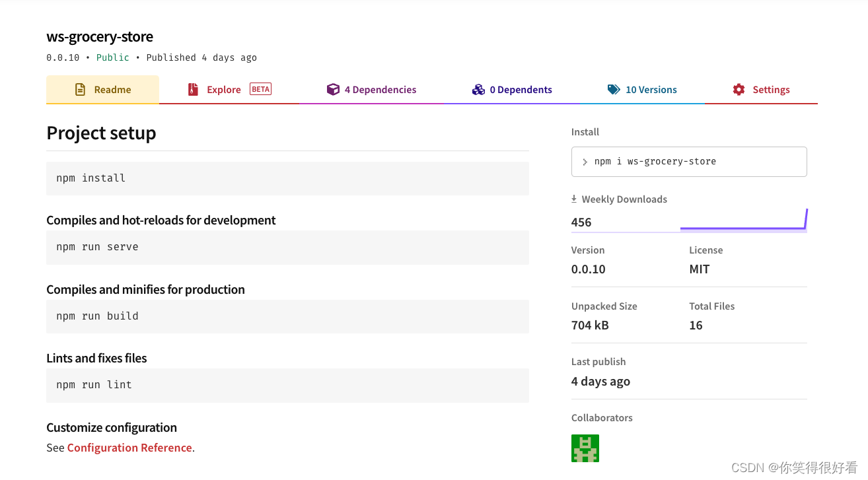Click the Published 4 days ago text
The width and height of the screenshot is (868, 480).
pos(201,57)
